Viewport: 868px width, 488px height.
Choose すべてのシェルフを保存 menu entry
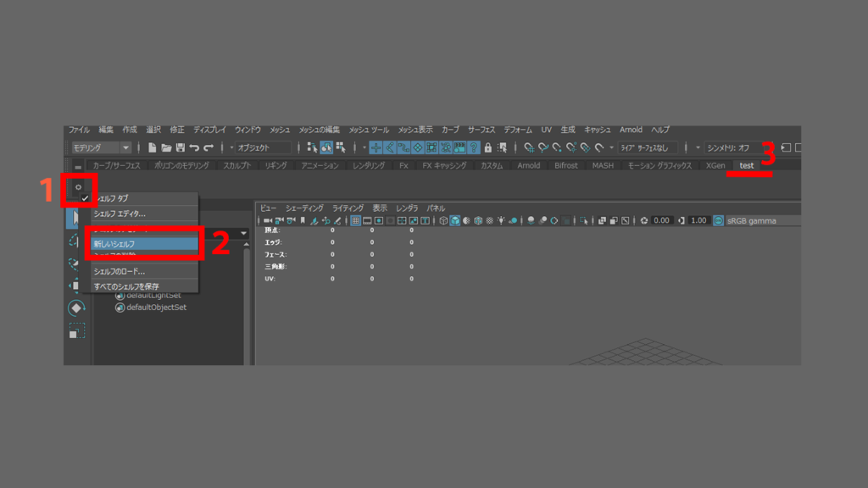tap(144, 286)
